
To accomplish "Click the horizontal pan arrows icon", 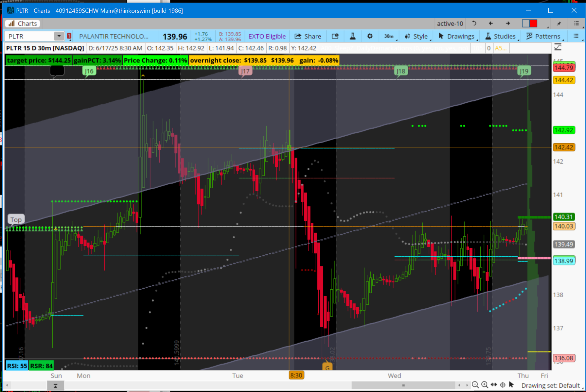I will pos(494,385).
